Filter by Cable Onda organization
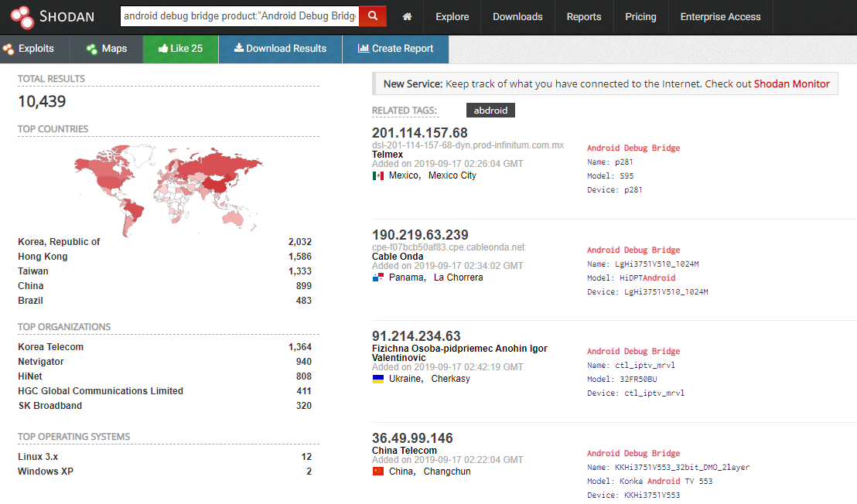This screenshot has width=857, height=504. [398, 257]
